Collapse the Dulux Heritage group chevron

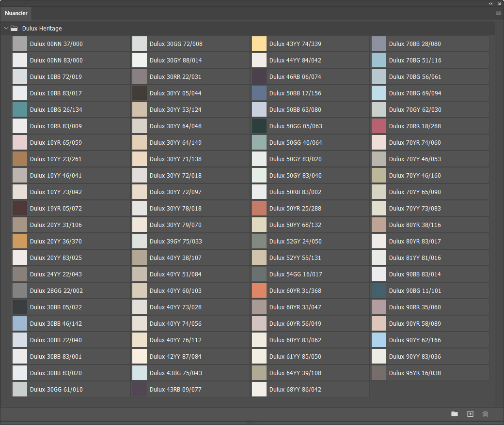[6, 29]
